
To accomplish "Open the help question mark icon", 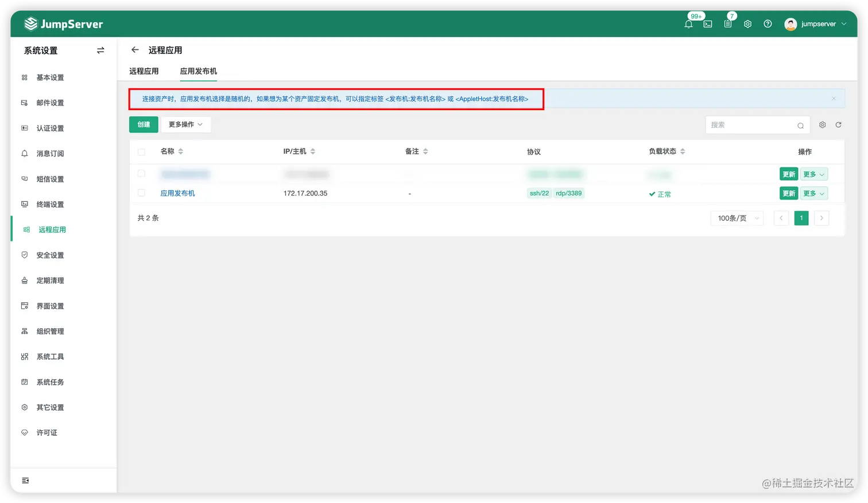I will [x=768, y=24].
